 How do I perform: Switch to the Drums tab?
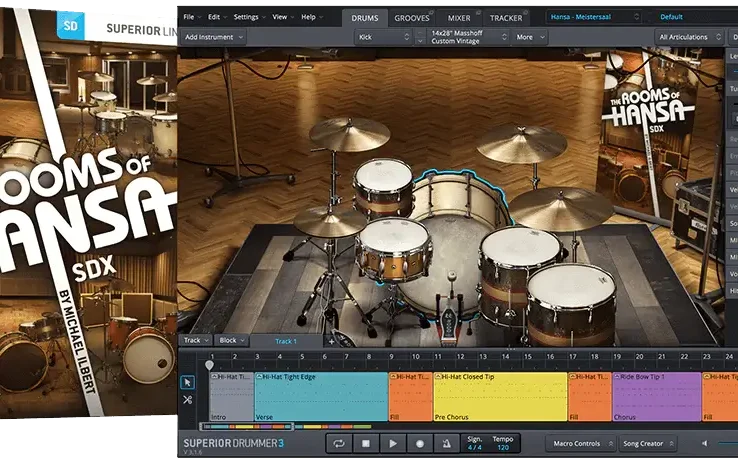tap(365, 18)
